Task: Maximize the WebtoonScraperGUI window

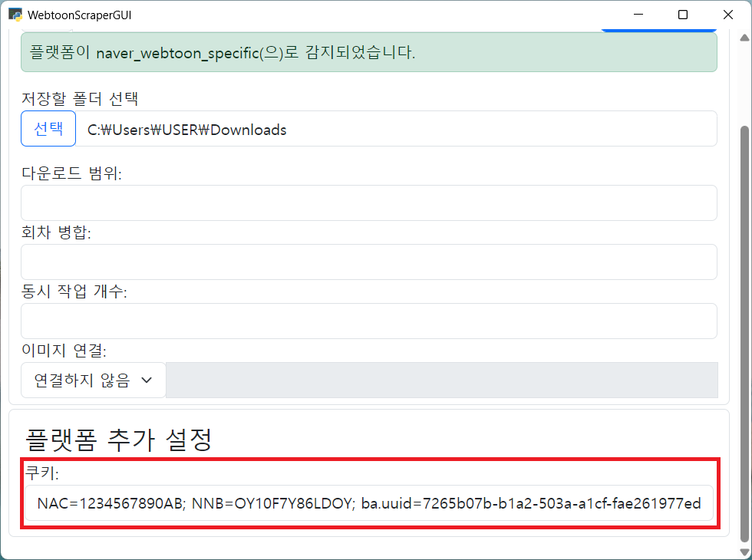Action: coord(683,15)
